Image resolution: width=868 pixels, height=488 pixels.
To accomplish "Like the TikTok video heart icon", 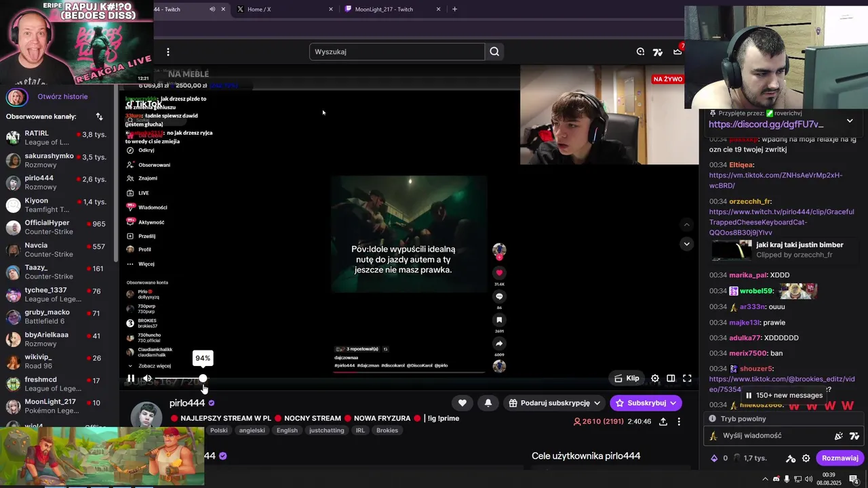I will (x=499, y=272).
